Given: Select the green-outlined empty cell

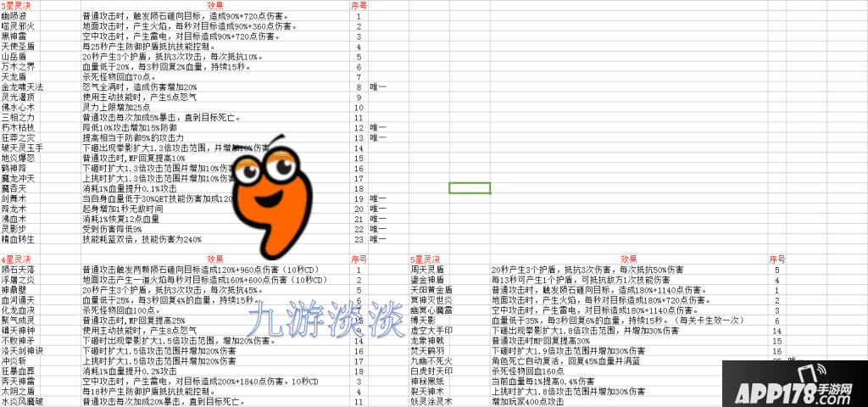Looking at the screenshot, I should pyautogui.click(x=469, y=187).
